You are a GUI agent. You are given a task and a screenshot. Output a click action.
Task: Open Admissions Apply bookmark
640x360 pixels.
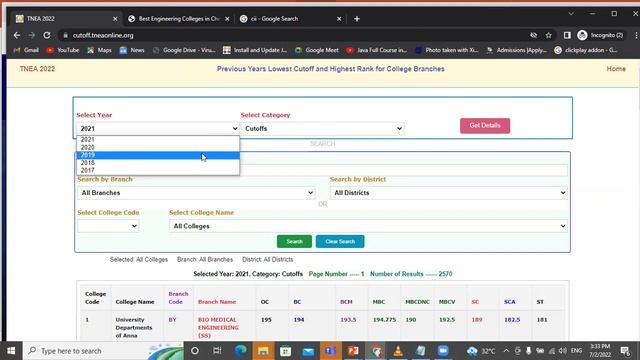point(517,50)
